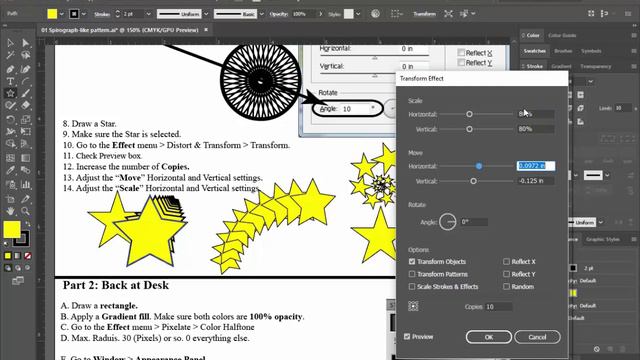The height and width of the screenshot is (360, 640).
Task: Enable Reflect Y in Transform Effect dialog
Action: (507, 274)
